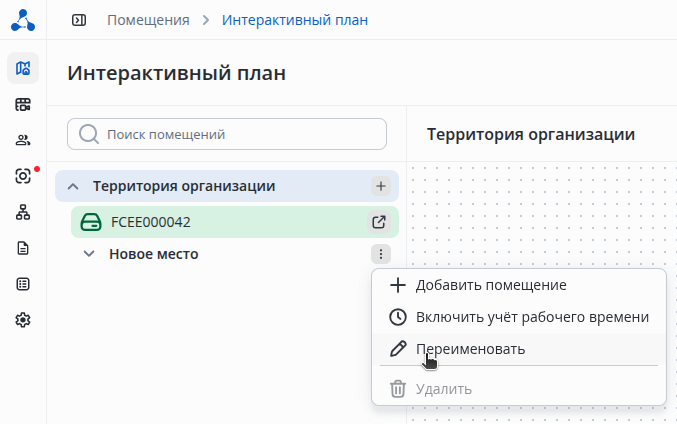Select the FCEE000042 device tree item
Viewport: 677px width, 424px height.
[150, 222]
